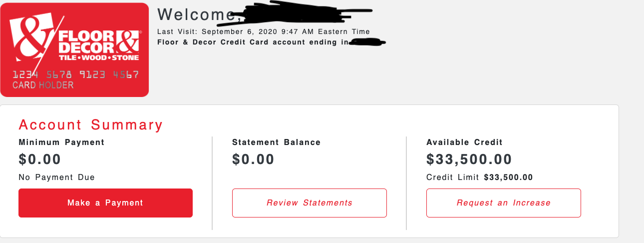Click the Statement Balance label

click(276, 142)
